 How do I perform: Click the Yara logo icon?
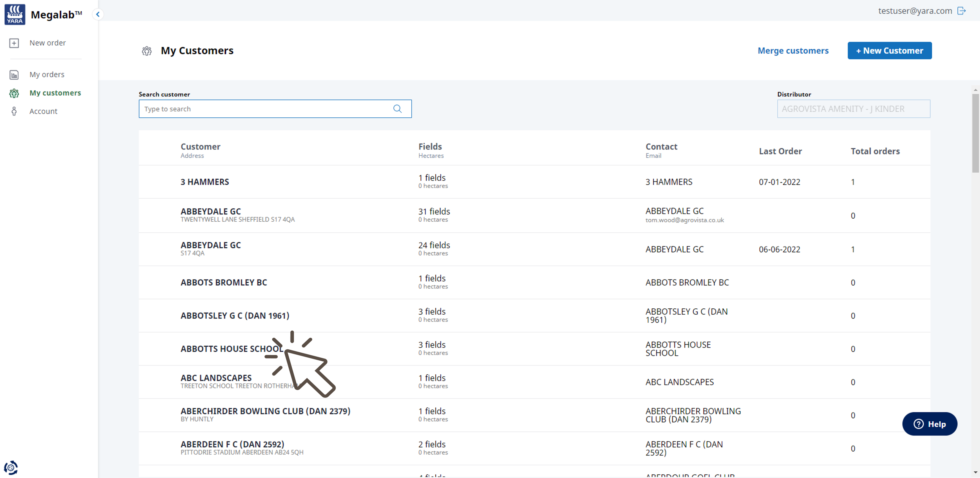click(x=15, y=15)
